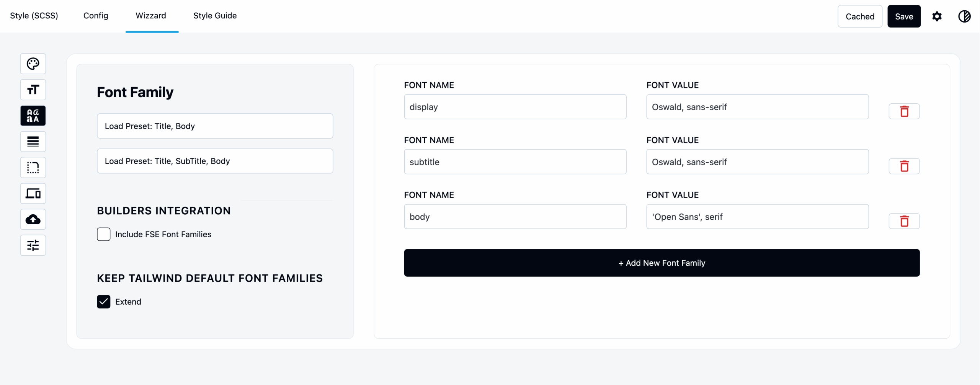Delete the subtitle font family row
This screenshot has height=385, width=980.
tap(904, 166)
